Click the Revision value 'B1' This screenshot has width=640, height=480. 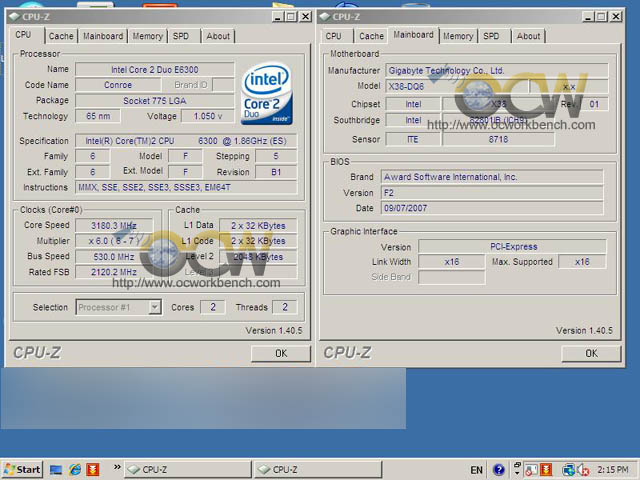[276, 172]
